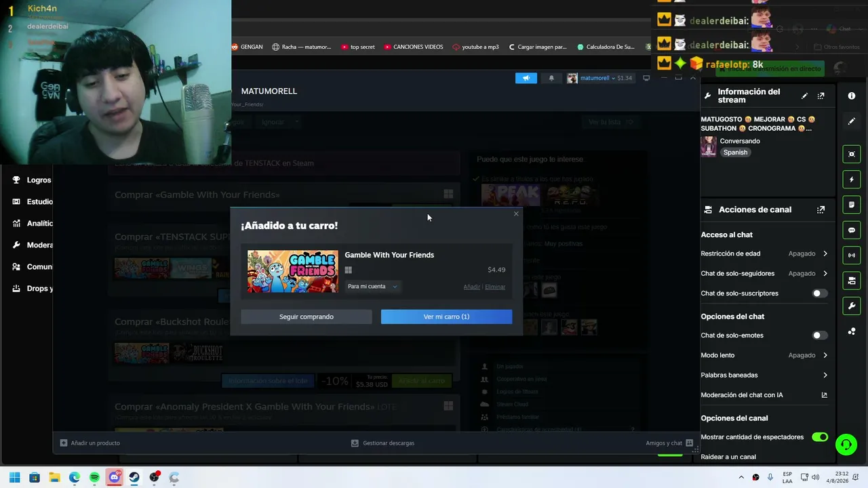Image resolution: width=868 pixels, height=488 pixels.
Task: Click the clip capture icon in right toolbar
Action: coord(852,154)
